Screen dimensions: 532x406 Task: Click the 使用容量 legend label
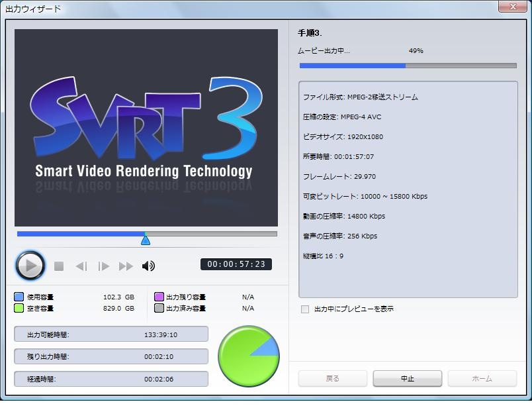[x=40, y=297]
